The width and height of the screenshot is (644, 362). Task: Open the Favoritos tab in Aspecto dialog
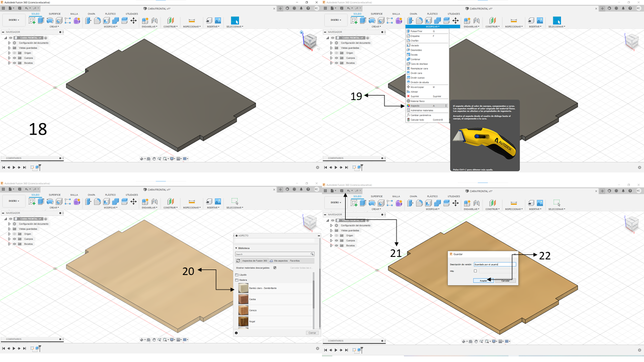[x=295, y=261]
